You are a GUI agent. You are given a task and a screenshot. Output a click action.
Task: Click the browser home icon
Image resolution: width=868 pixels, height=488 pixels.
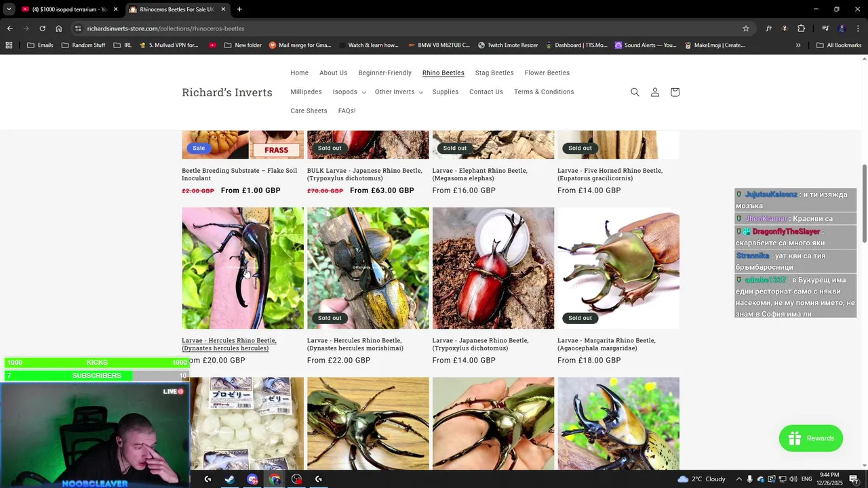(59, 28)
